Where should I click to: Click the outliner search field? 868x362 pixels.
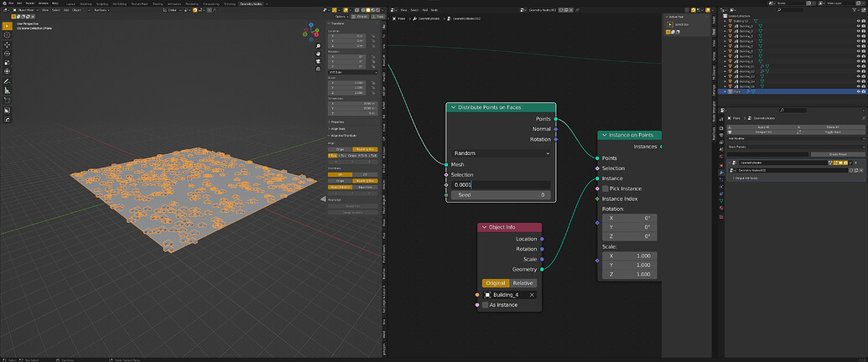pos(789,9)
